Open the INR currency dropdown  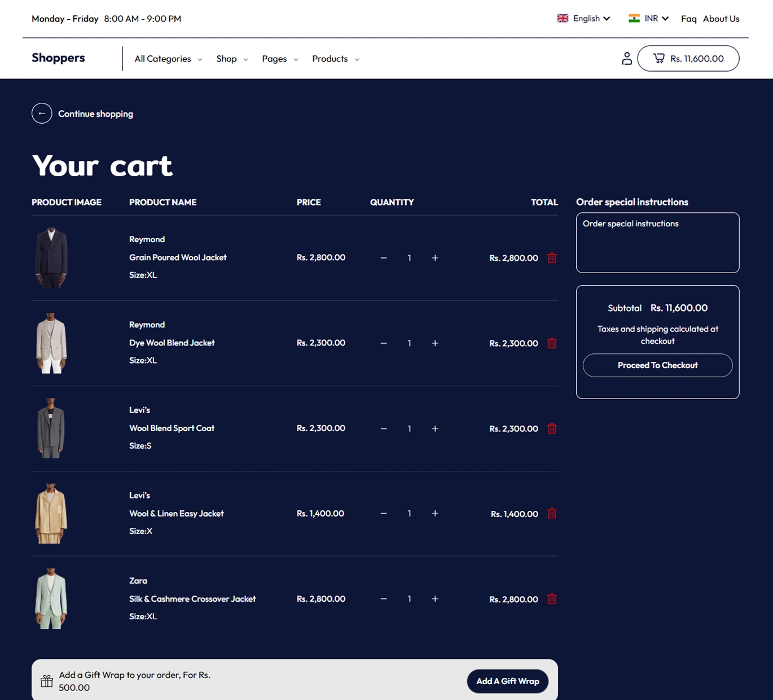click(649, 19)
